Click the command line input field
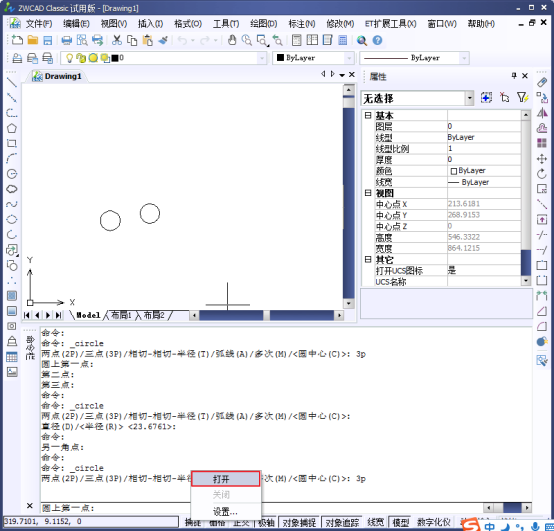Screen dimensions: 554x531 [x=261, y=508]
